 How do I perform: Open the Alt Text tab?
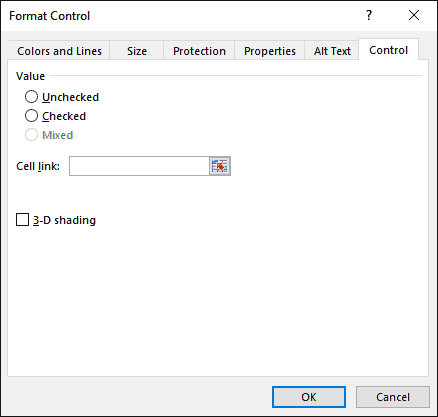(332, 51)
